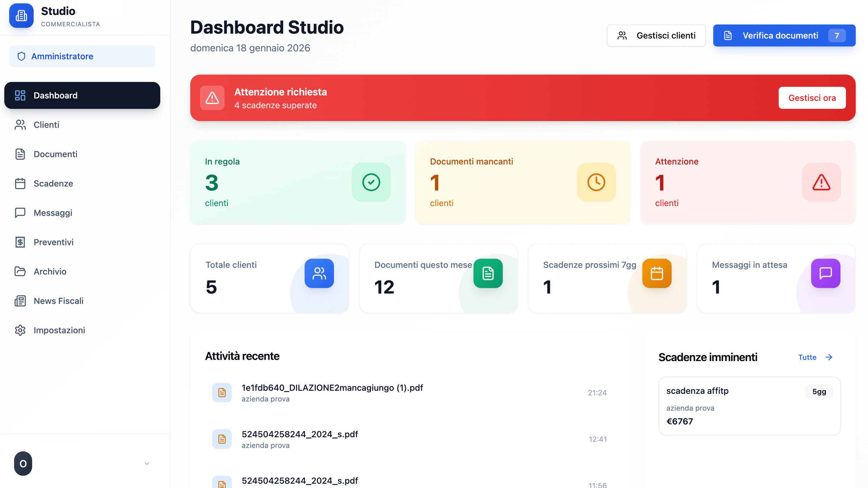Click the purple Messaggi in attesa icon
The image size is (868, 488).
pos(825,273)
